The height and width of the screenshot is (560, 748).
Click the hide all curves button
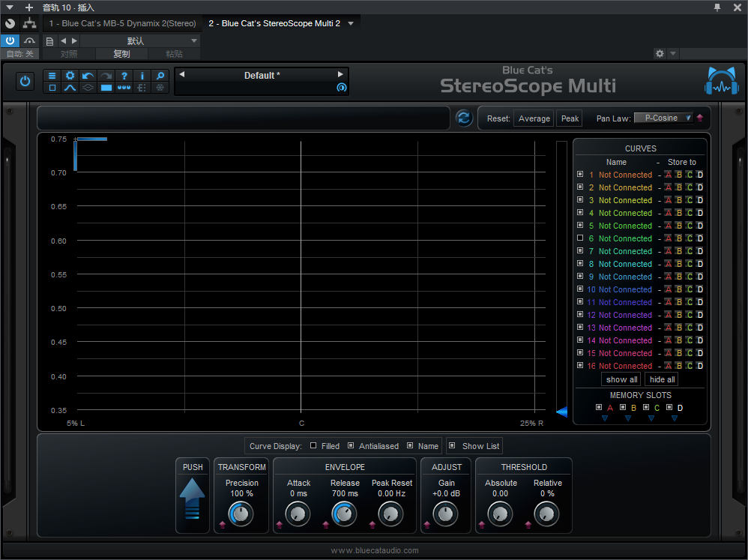point(662,379)
